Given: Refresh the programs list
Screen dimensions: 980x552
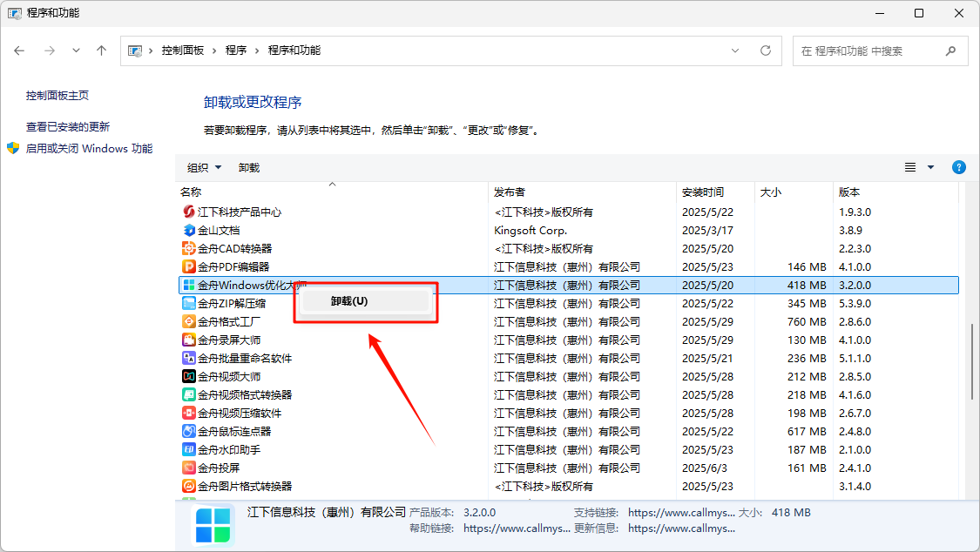Looking at the screenshot, I should pyautogui.click(x=766, y=50).
